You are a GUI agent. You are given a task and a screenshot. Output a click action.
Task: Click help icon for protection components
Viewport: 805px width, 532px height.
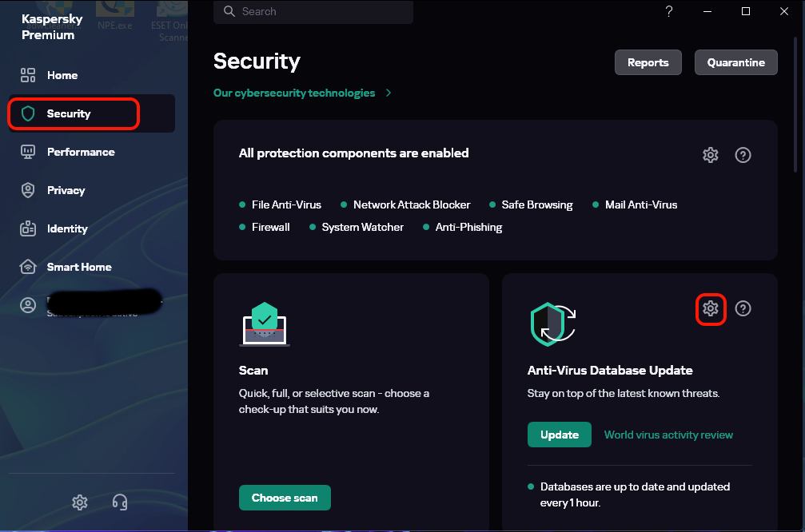pos(743,155)
